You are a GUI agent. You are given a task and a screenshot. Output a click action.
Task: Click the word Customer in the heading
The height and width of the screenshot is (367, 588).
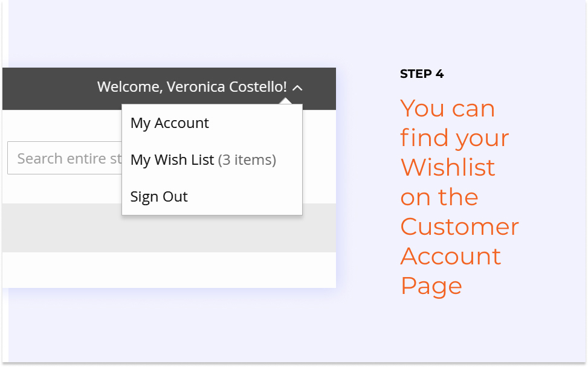coord(460,226)
